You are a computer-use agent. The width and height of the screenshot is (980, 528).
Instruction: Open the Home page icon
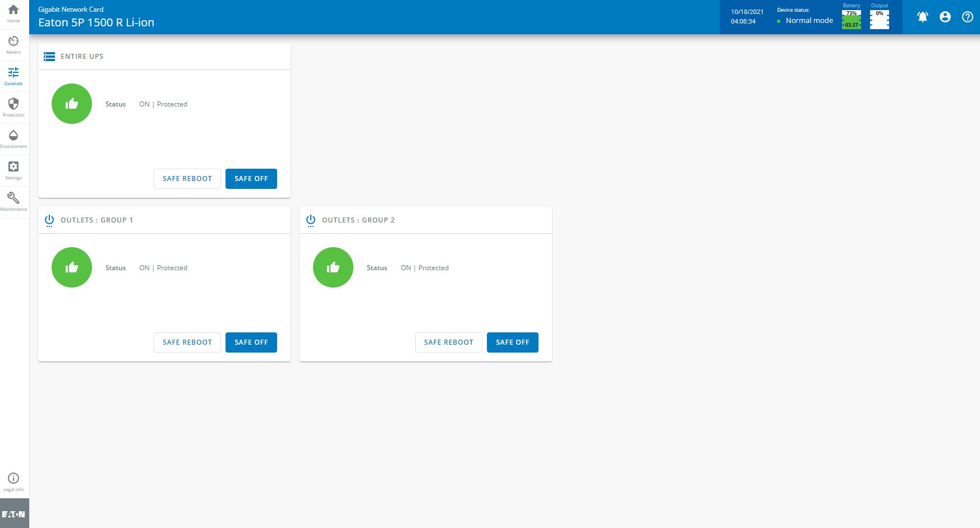pyautogui.click(x=13, y=10)
